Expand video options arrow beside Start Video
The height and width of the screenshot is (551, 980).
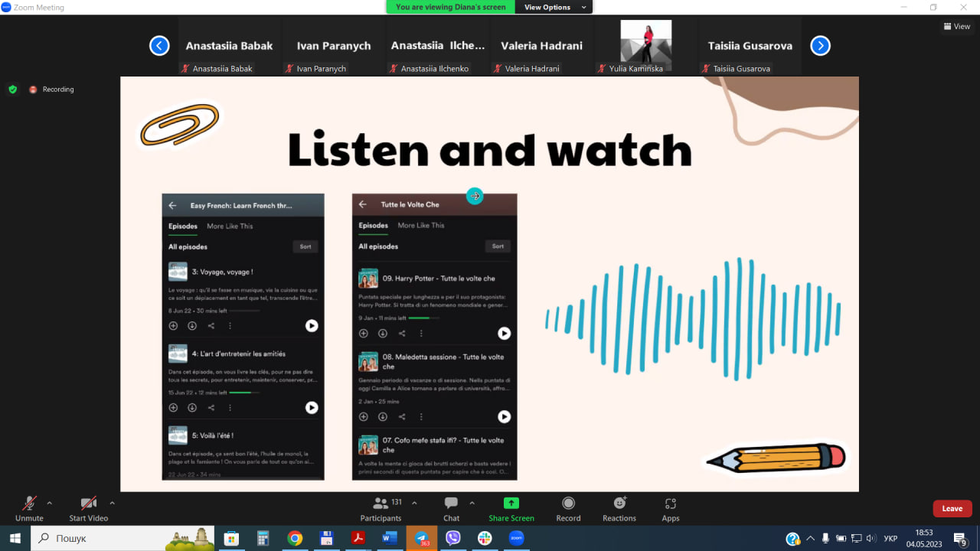[x=112, y=503]
